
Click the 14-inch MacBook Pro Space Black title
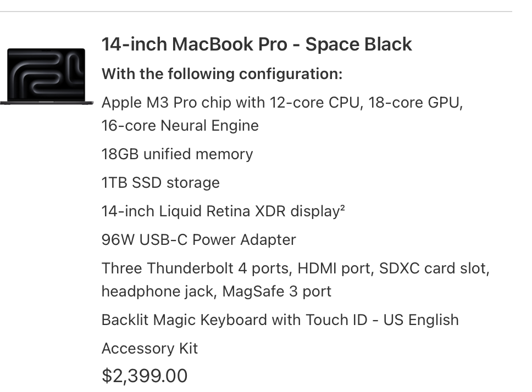tap(257, 44)
